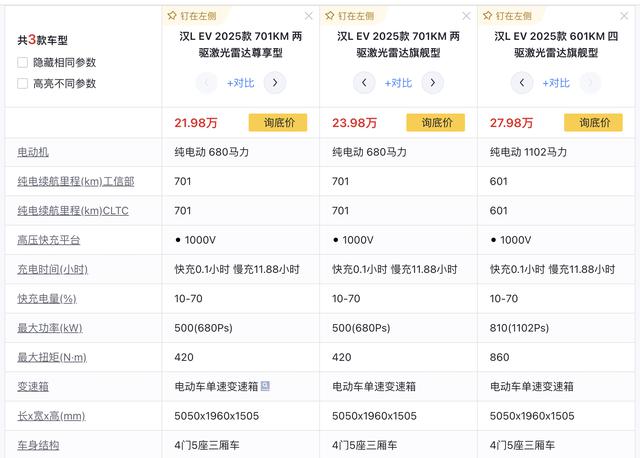Screen dimensions: 640x458
Task: Click next arrow in the 601KM 四驱 column
Action: [x=590, y=83]
